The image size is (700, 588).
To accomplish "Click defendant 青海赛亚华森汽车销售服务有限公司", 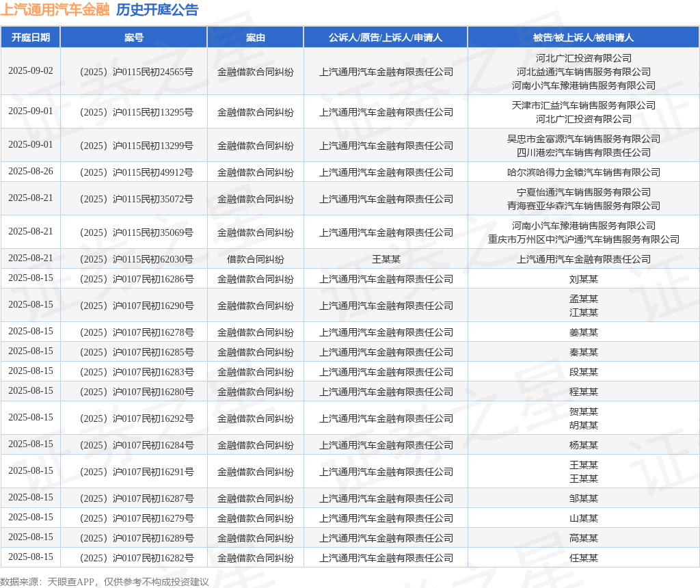I will click(x=584, y=206).
